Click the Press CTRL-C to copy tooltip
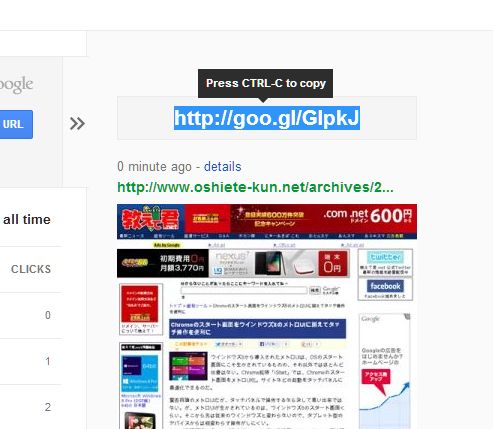The width and height of the screenshot is (493, 429). point(265,83)
